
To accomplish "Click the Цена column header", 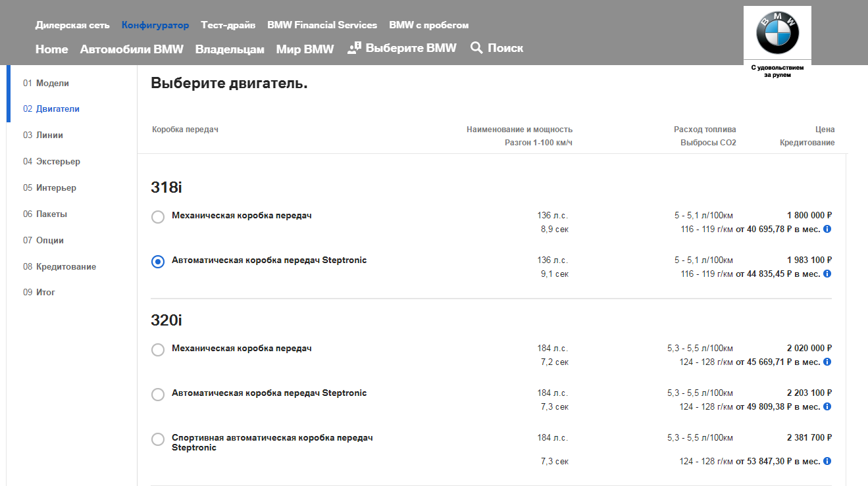I will point(825,130).
